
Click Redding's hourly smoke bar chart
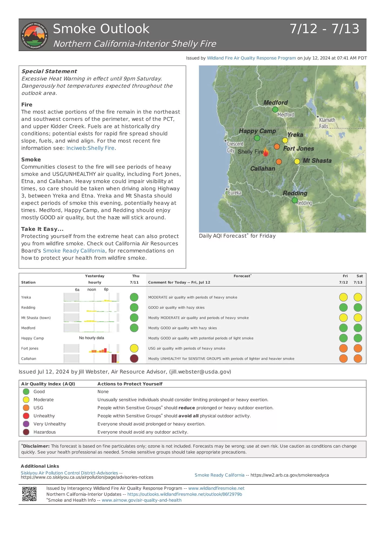[x=91, y=308]
